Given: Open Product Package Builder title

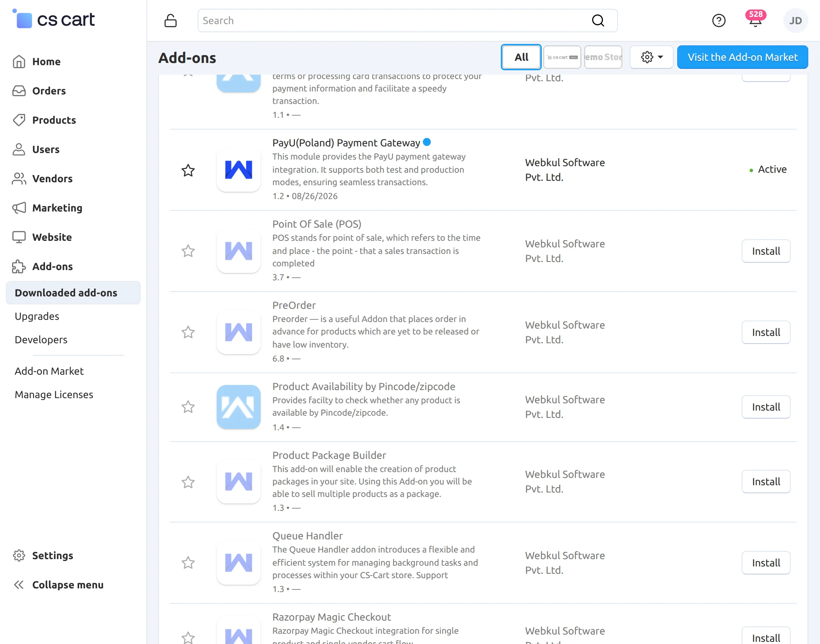Looking at the screenshot, I should click(329, 455).
